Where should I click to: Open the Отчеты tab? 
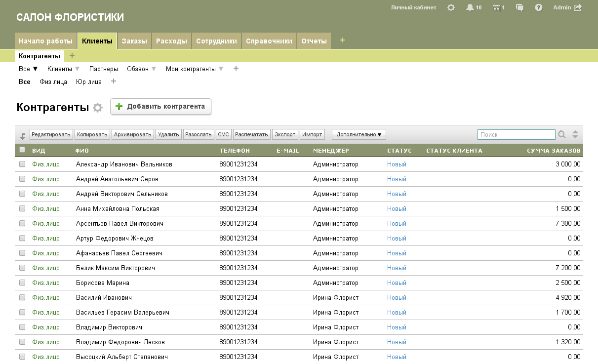pyautogui.click(x=314, y=41)
